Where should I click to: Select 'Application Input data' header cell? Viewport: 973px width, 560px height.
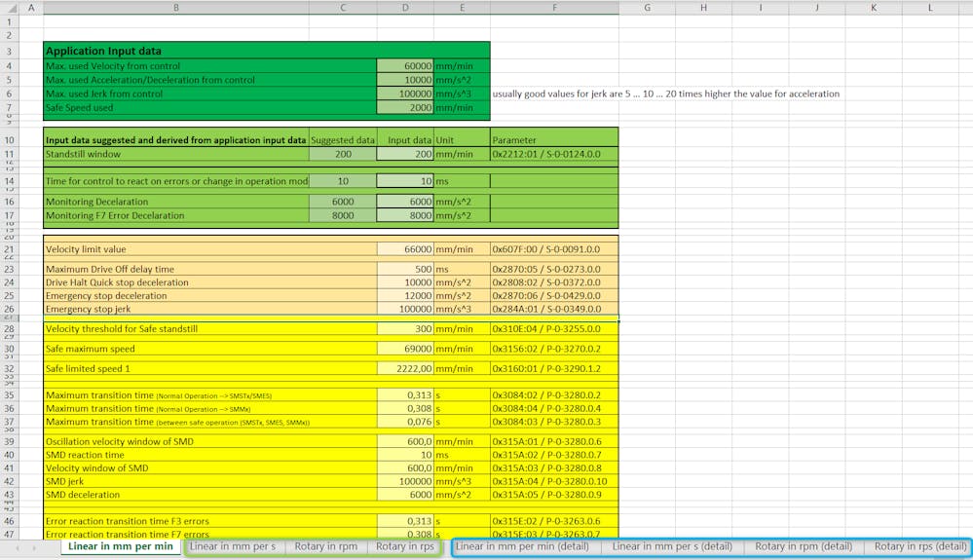point(176,51)
